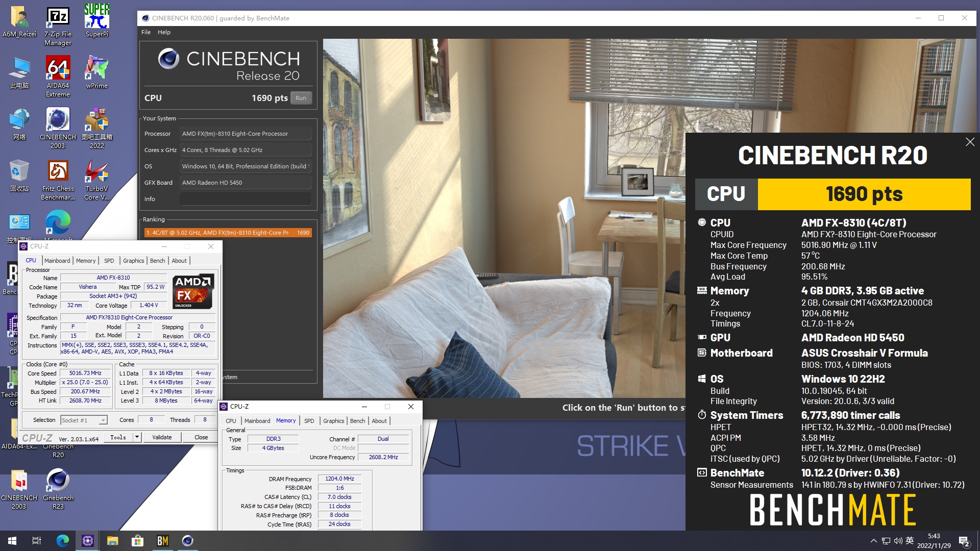
Task: Click the Windows Start button
Action: [12, 541]
